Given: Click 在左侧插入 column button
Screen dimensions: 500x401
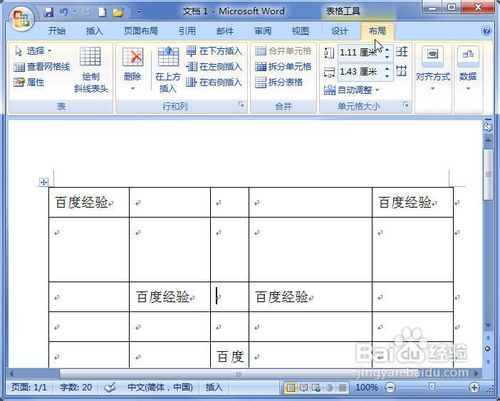Looking at the screenshot, I should click(x=214, y=67).
